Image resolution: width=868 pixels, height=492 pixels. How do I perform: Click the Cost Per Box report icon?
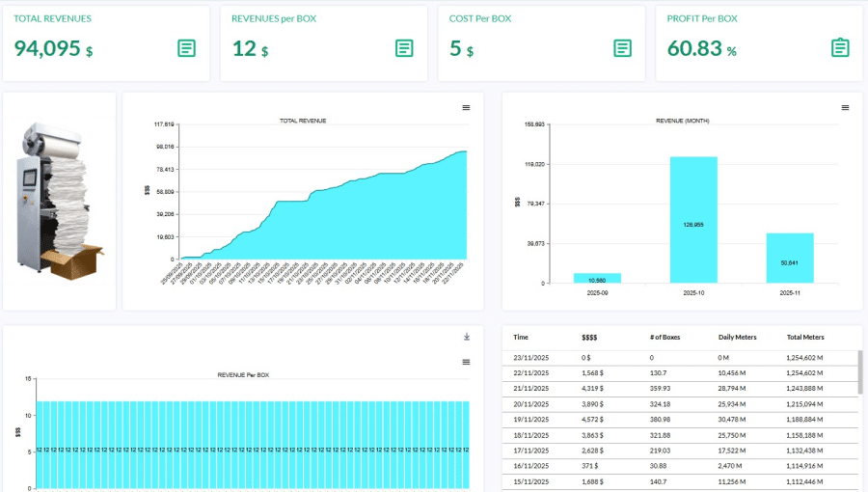coord(623,48)
